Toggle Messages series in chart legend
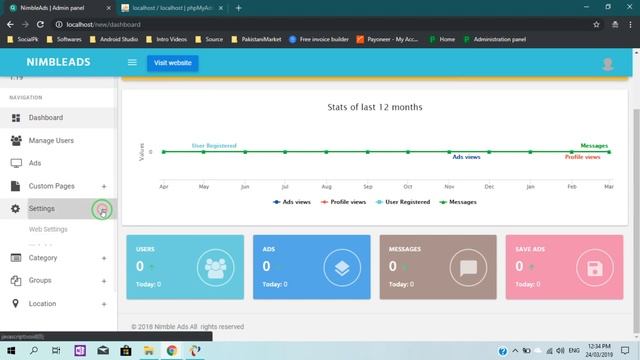The image size is (640, 360). pyautogui.click(x=458, y=202)
